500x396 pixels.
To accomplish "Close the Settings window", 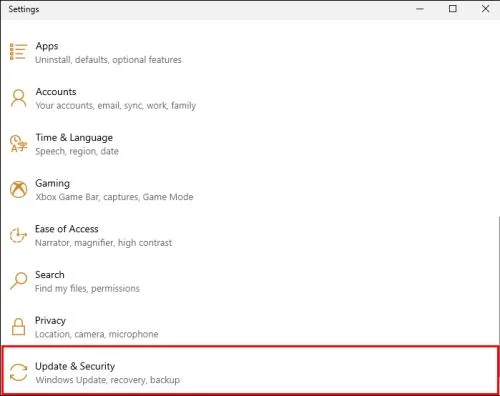I will point(485,9).
